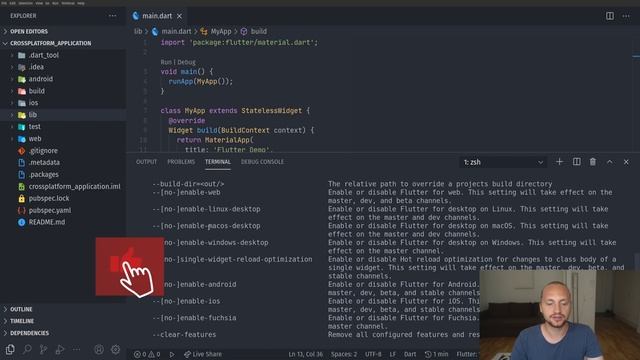Image resolution: width=640 pixels, height=360 pixels.
Task: Expand the Outline section
Action: [63, 309]
